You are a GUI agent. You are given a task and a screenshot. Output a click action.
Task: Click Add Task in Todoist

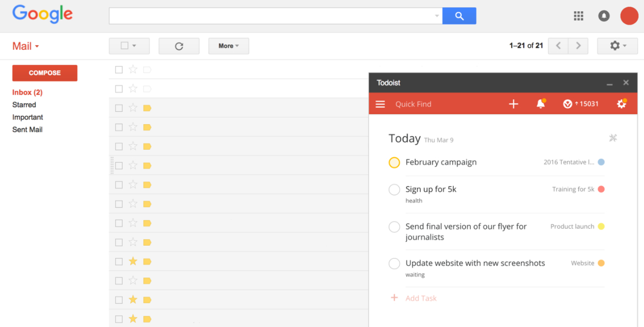pyautogui.click(x=421, y=298)
